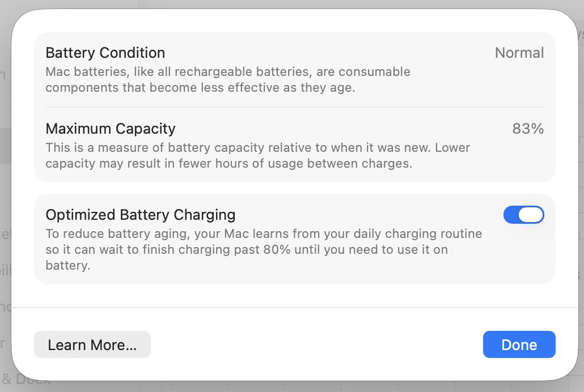Click empty space between Learn More and Done

click(316, 344)
